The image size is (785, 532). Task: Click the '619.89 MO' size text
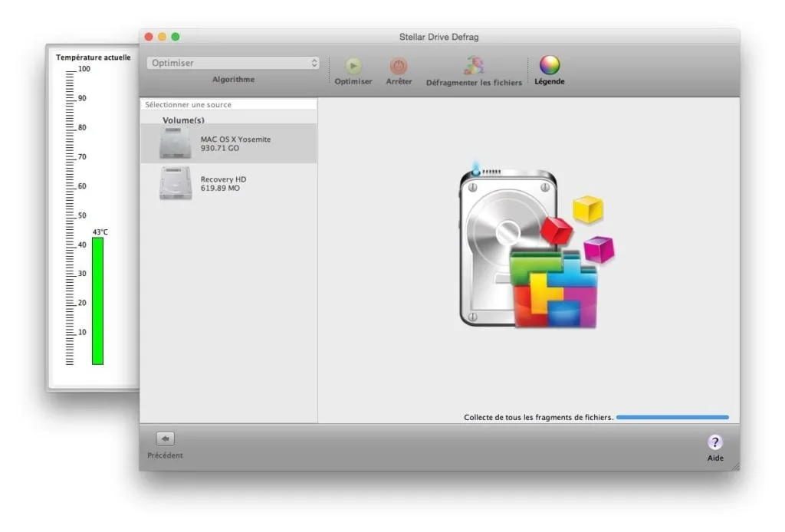pos(220,188)
